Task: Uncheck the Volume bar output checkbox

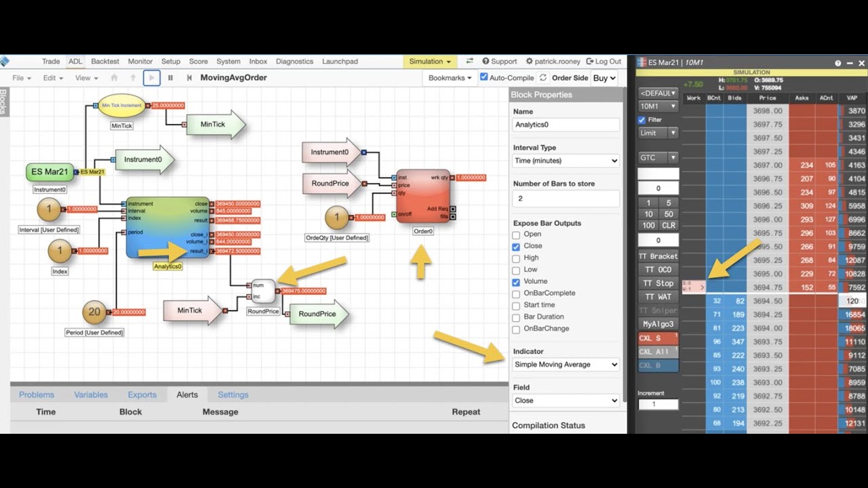Action: 516,282
